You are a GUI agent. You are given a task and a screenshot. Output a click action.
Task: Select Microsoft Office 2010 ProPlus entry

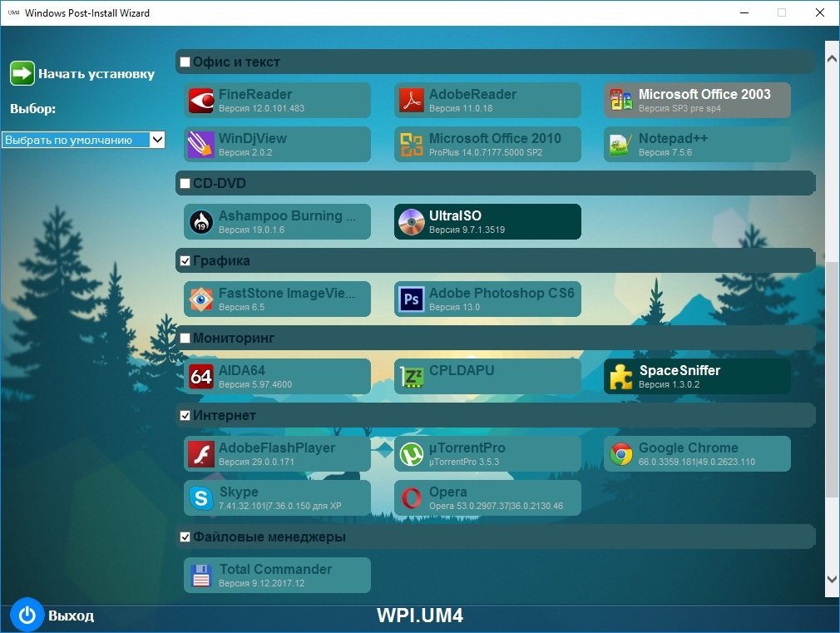pyautogui.click(x=487, y=144)
